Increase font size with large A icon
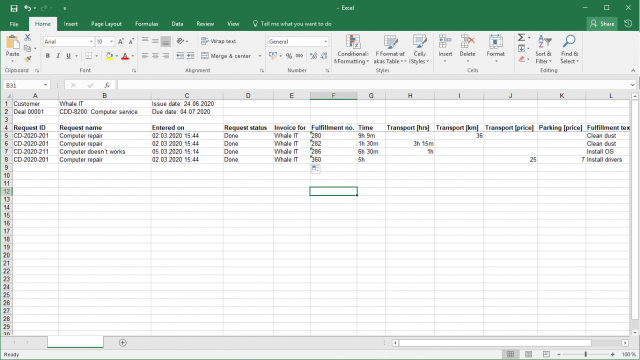The height and width of the screenshot is (360, 640). pos(121,42)
